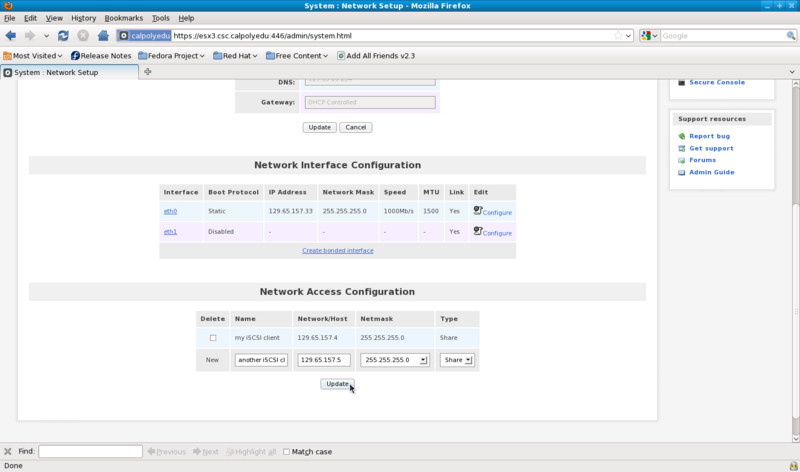
Task: Open the Netmask 255.255.255.0 dropdown
Action: [394, 360]
